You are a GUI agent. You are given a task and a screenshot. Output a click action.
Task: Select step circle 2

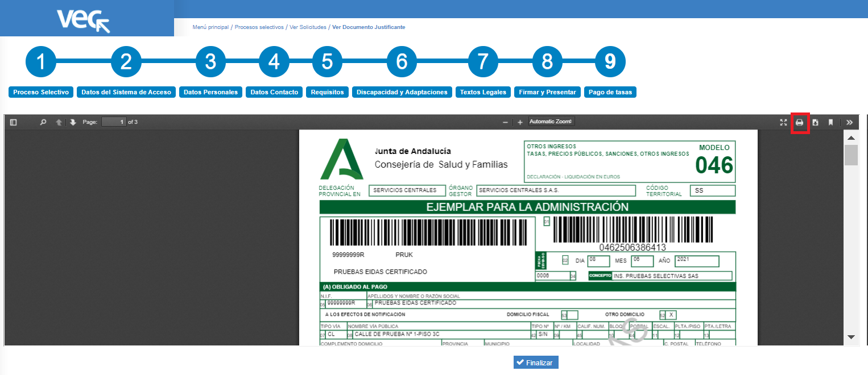[x=126, y=61]
